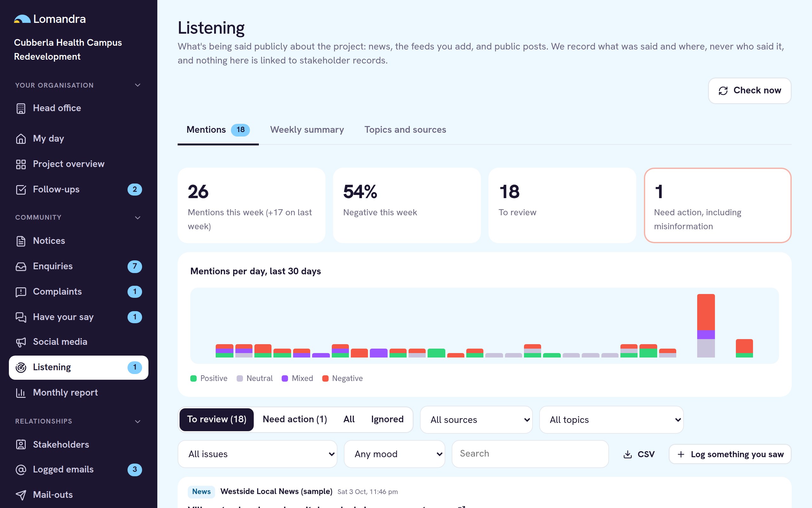Click the Negative legend red swatch
This screenshot has height=508, width=812.
click(325, 379)
